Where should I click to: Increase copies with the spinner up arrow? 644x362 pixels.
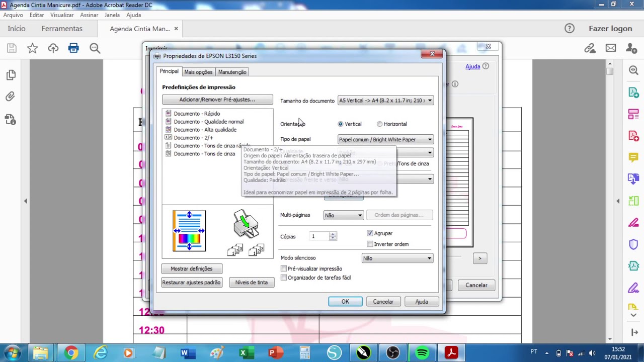333,234
